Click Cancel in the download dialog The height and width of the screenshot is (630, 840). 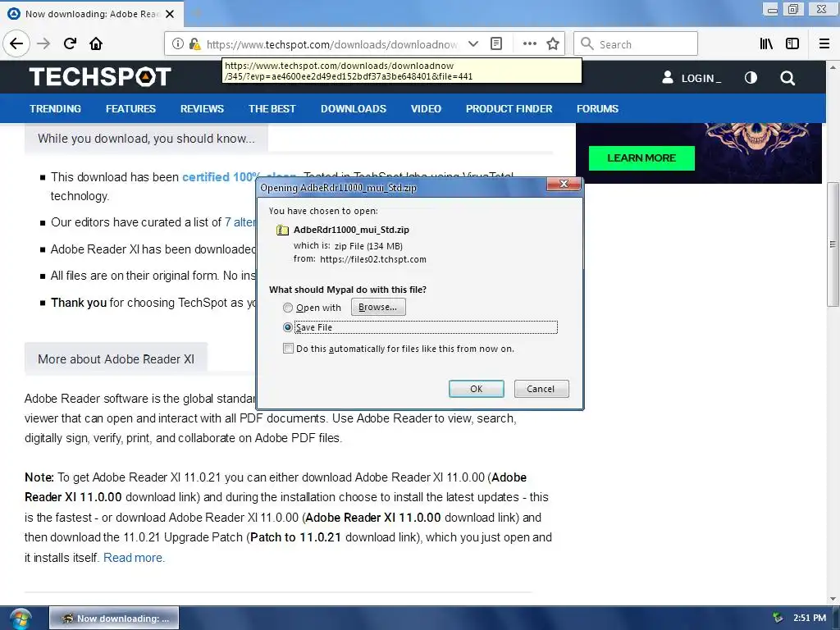[x=541, y=388]
